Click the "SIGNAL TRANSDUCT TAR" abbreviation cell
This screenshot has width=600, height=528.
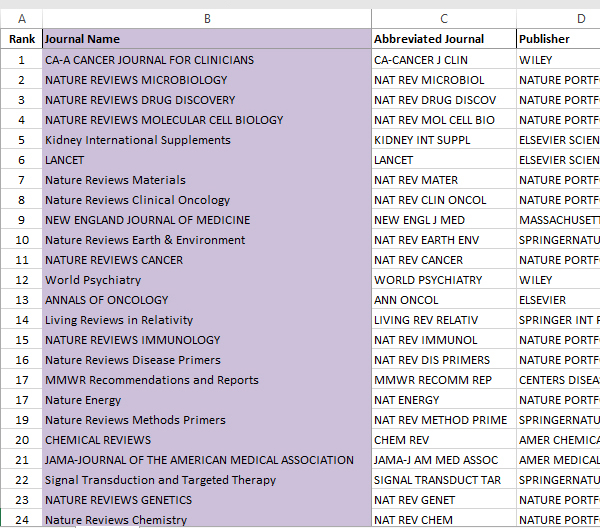point(443,480)
